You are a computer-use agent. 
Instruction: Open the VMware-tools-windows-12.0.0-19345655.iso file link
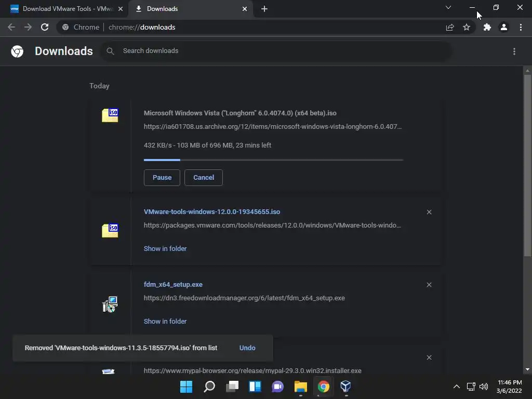[212, 212]
